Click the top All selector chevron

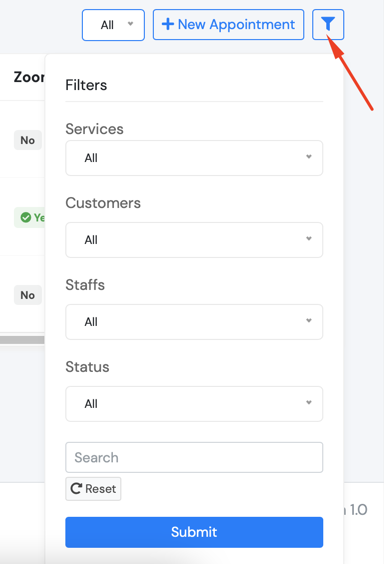pyautogui.click(x=131, y=24)
